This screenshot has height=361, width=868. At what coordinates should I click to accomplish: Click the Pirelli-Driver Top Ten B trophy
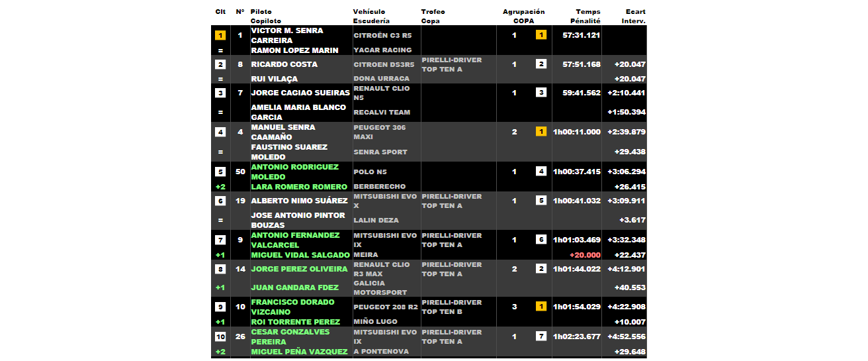coord(452,307)
